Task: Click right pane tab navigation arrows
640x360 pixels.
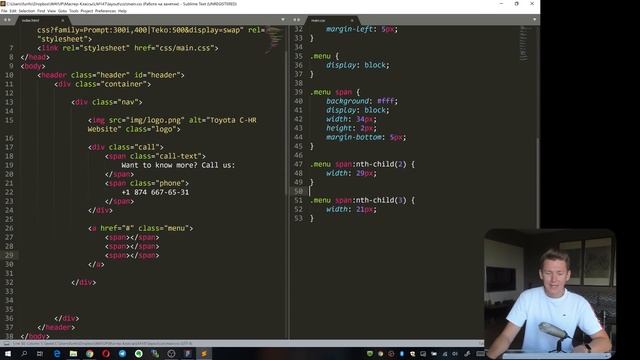Action: [297, 20]
